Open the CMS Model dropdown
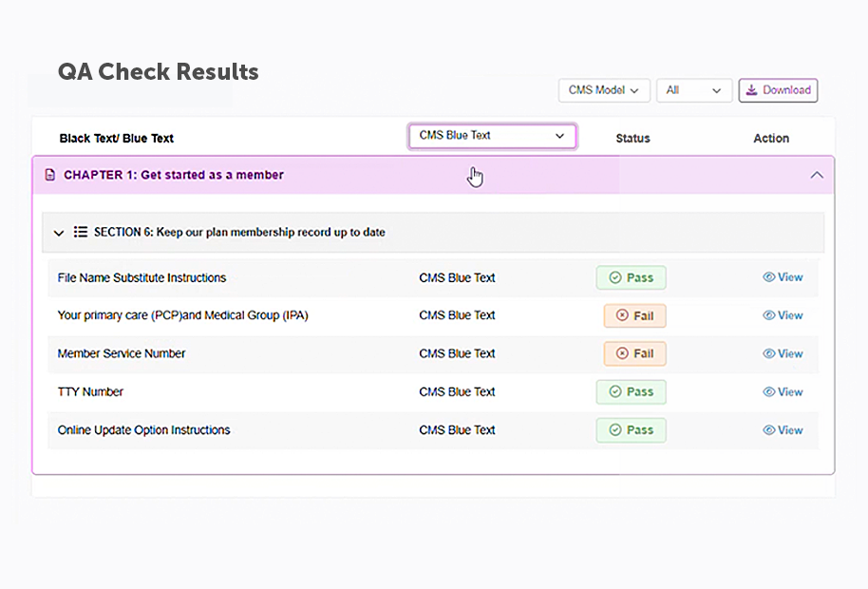Image resolution: width=868 pixels, height=589 pixels. [604, 90]
